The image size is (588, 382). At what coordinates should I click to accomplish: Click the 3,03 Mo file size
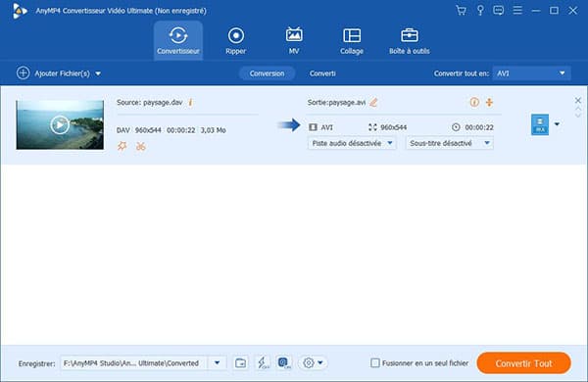(213, 130)
